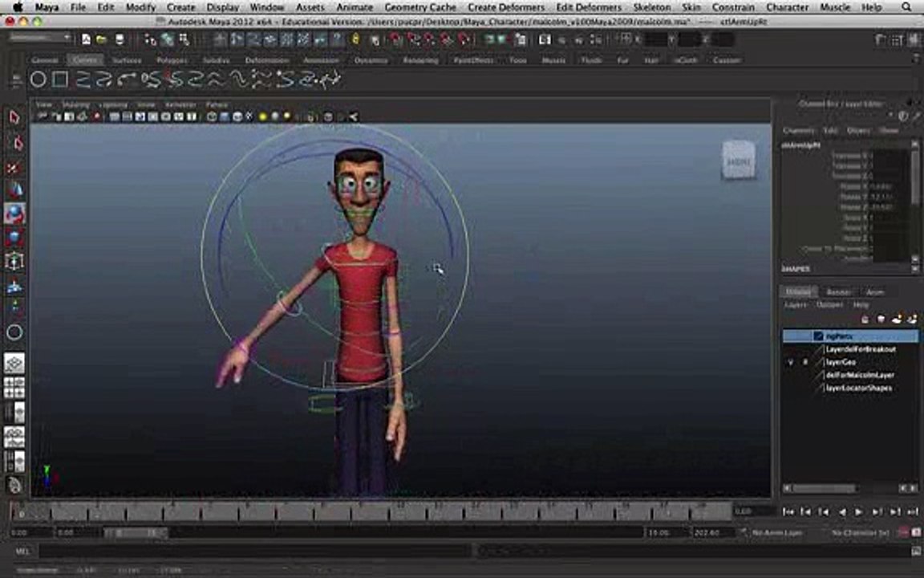
Task: Open the Animate menu
Action: click(355, 7)
